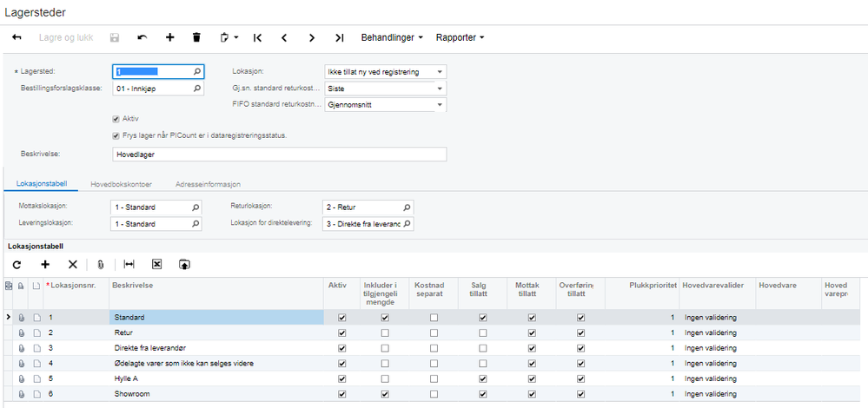
Task: Click the fit columns width icon
Action: [129, 265]
